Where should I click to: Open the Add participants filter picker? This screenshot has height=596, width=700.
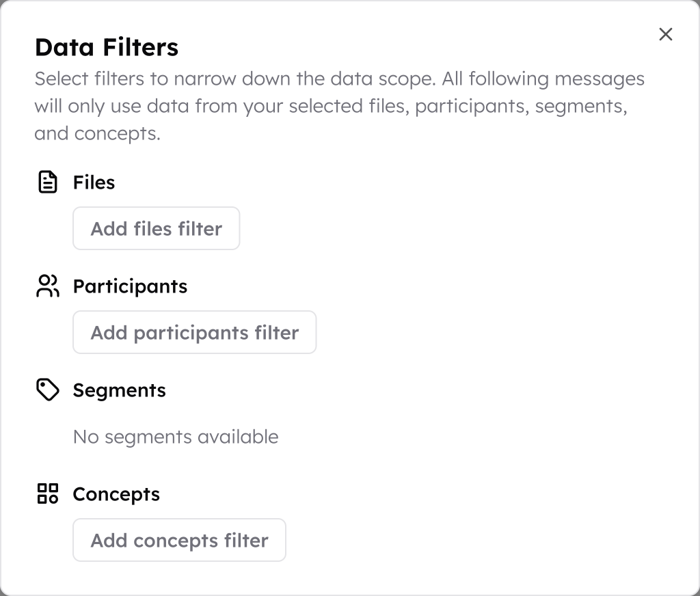click(195, 333)
